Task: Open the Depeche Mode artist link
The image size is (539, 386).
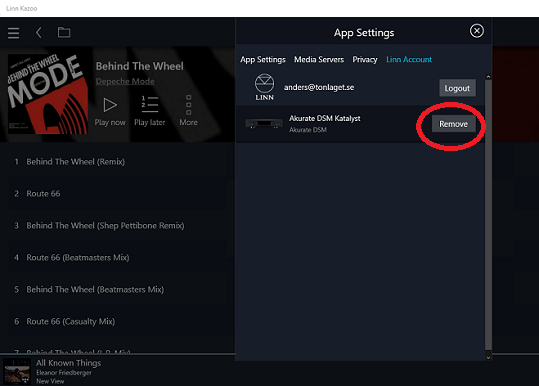Action: [x=125, y=81]
